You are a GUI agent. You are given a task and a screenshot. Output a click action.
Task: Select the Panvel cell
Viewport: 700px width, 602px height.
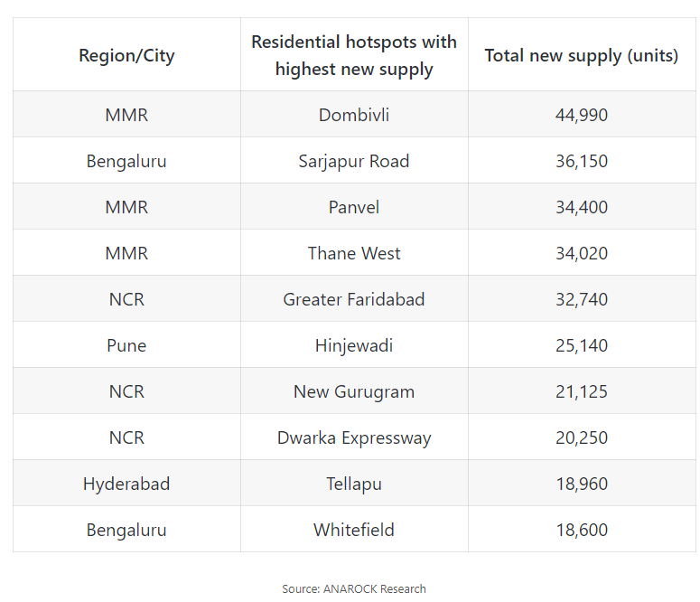point(354,207)
